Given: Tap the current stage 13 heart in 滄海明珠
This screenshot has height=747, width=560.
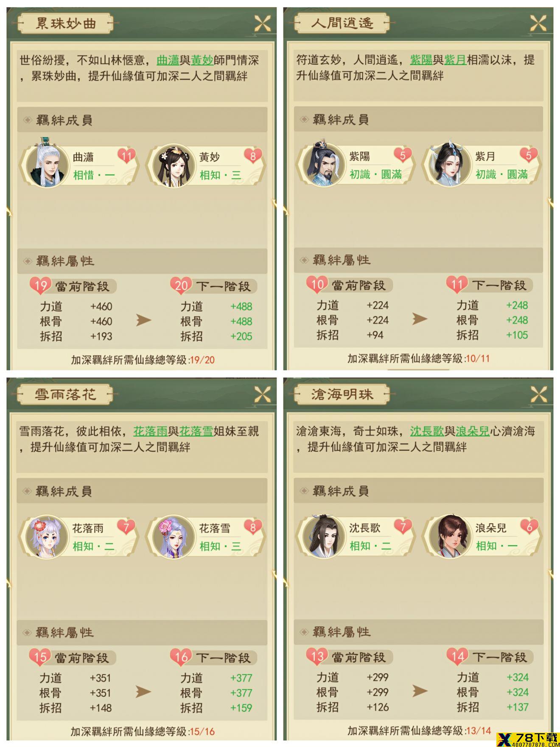Looking at the screenshot, I should [x=317, y=657].
